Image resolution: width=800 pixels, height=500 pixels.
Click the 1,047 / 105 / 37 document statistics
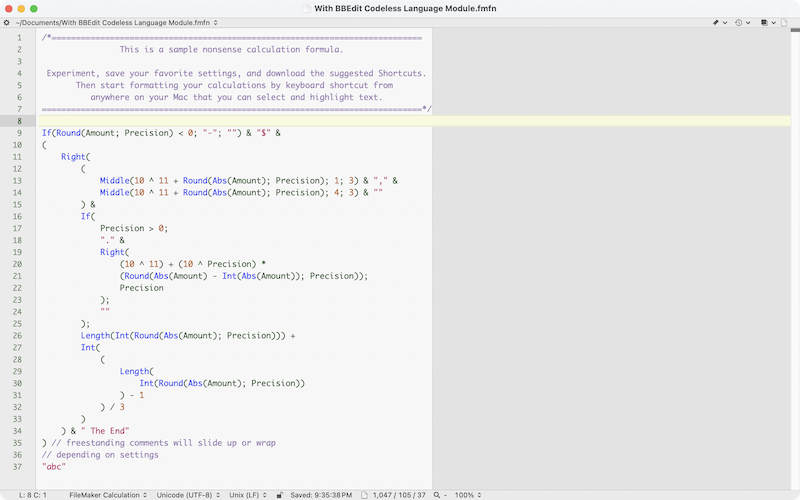click(x=399, y=495)
